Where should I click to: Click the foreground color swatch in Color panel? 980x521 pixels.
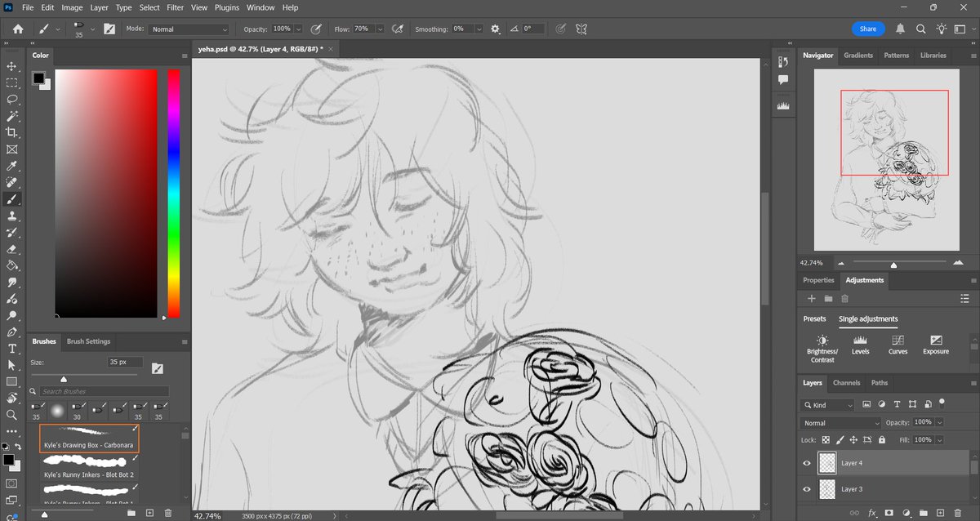pos(38,78)
